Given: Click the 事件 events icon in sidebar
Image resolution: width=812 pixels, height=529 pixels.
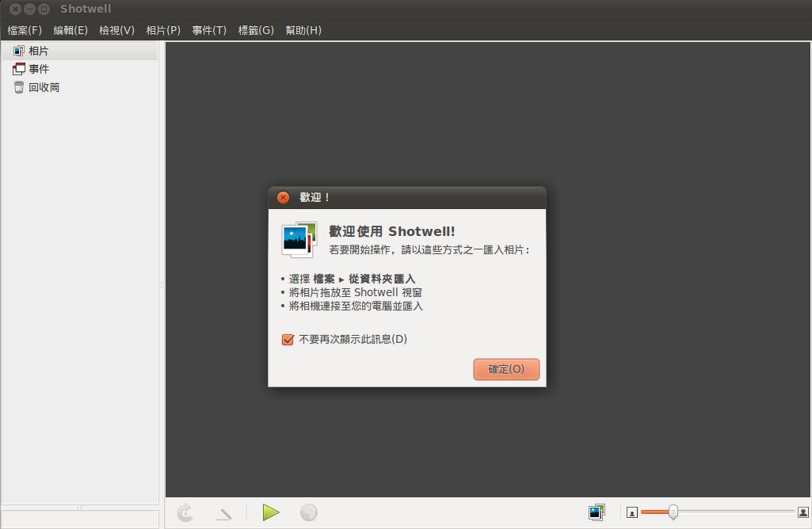Looking at the screenshot, I should [19, 69].
